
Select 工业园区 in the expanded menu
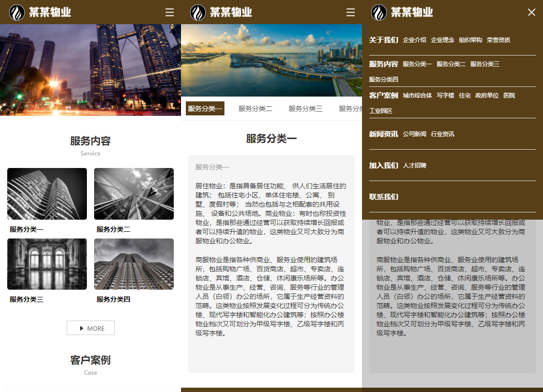click(381, 111)
